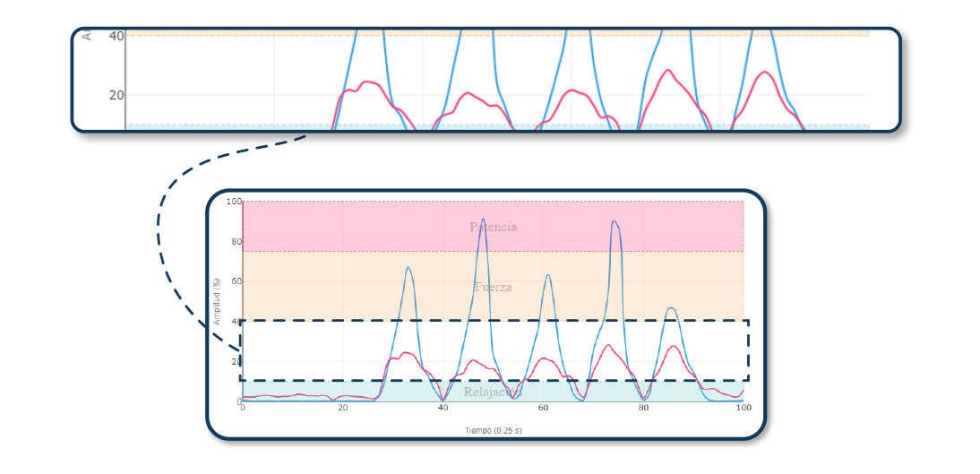The image size is (980, 474).
Task: Click the 40 label in the zoomed top panel
Action: pos(116,36)
